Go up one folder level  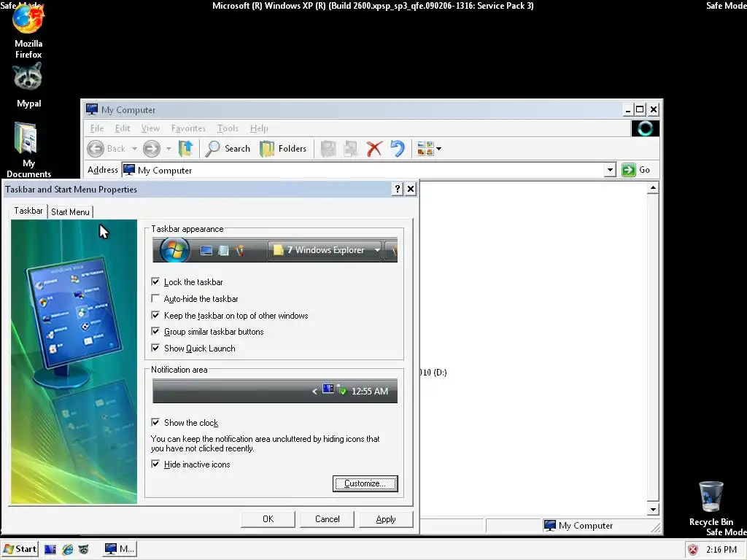click(185, 149)
